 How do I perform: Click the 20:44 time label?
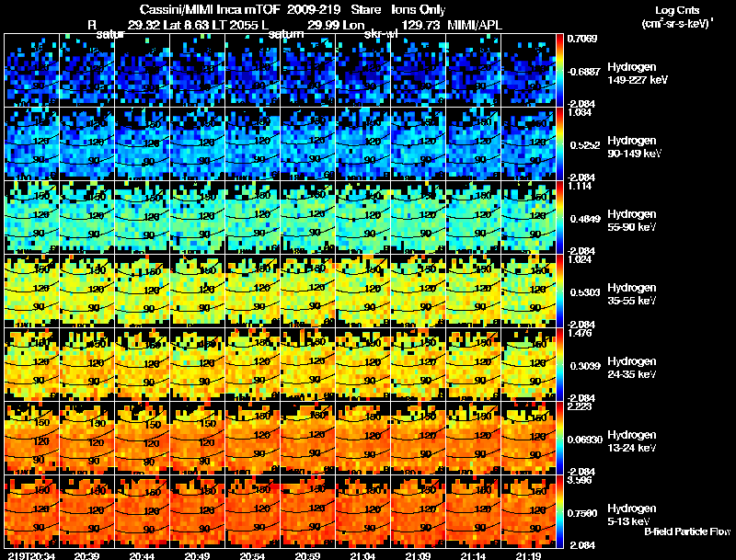pos(142,555)
